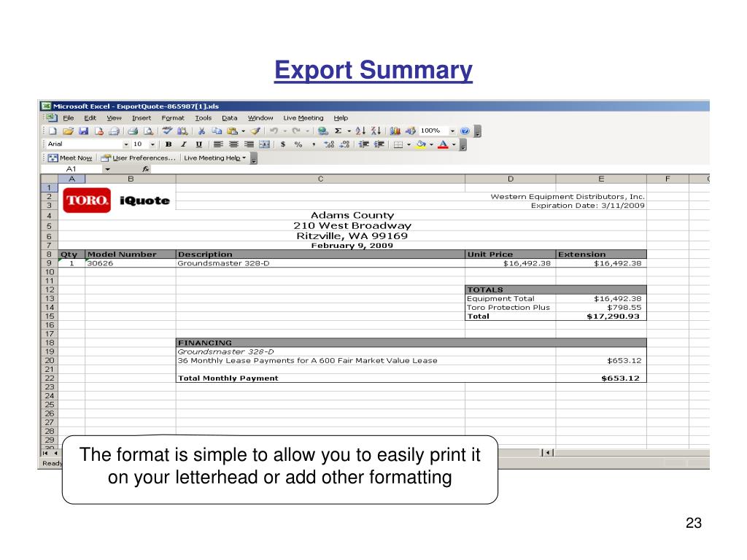The image size is (747, 560).
Task: Apply the yellow Fill Color bucket
Action: pyautogui.click(x=421, y=144)
